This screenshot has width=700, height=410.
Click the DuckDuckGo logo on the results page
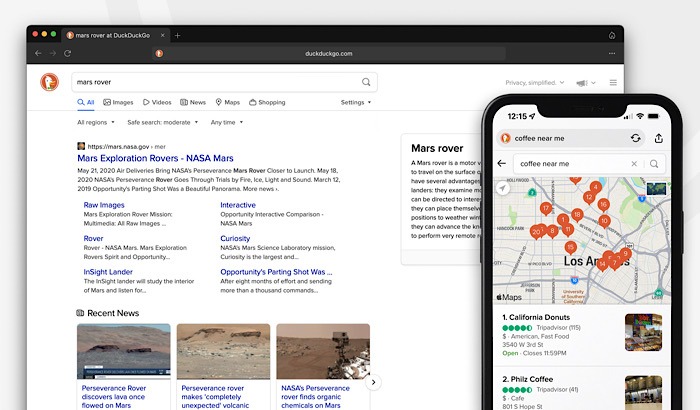(x=50, y=82)
